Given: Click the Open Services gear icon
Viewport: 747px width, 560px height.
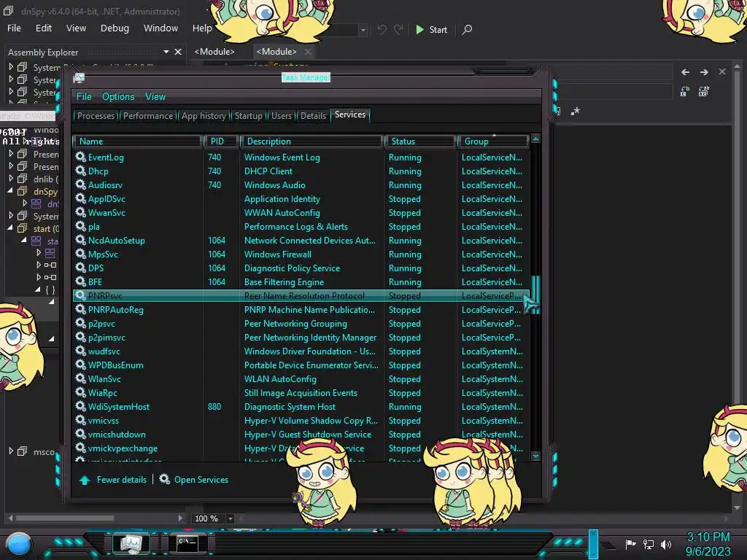Looking at the screenshot, I should point(164,479).
